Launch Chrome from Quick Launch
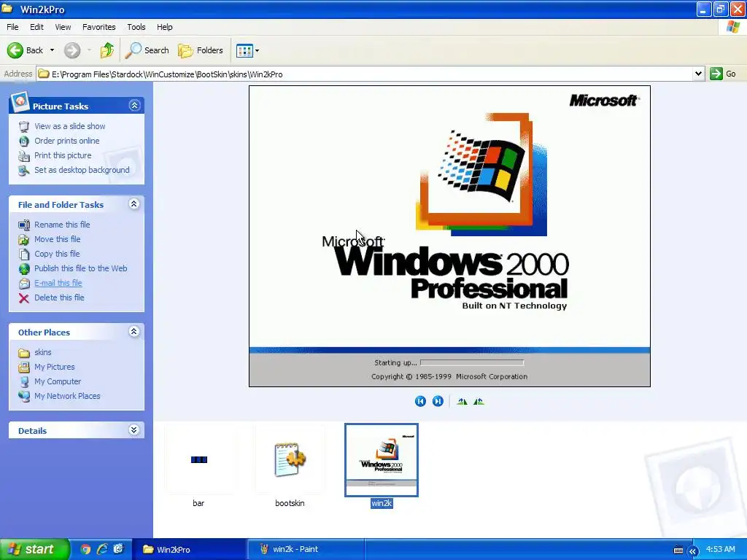 [85, 550]
